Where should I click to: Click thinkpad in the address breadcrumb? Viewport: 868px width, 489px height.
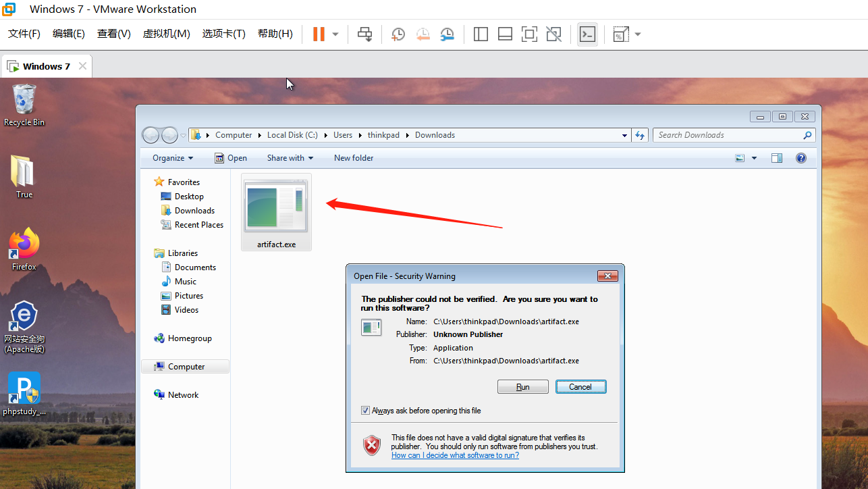pos(383,135)
